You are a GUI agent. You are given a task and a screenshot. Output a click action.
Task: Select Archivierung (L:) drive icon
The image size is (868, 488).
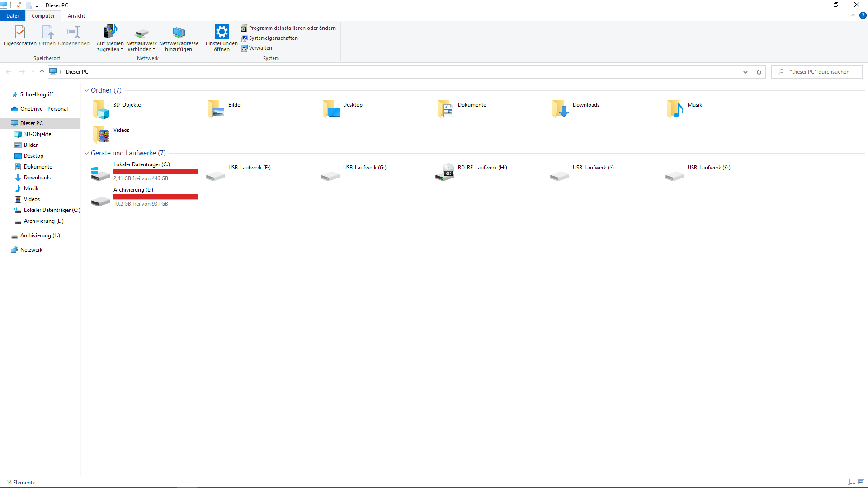pyautogui.click(x=100, y=201)
